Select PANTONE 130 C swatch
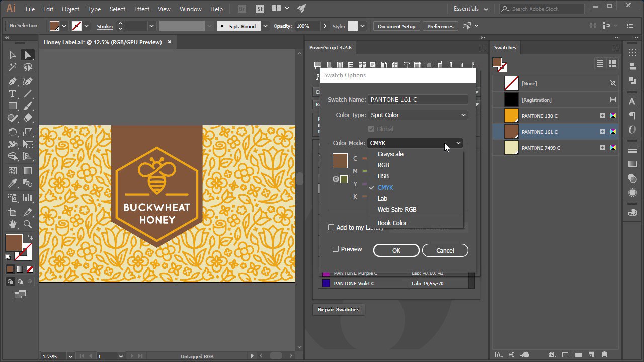Image resolution: width=644 pixels, height=362 pixels. [555, 116]
